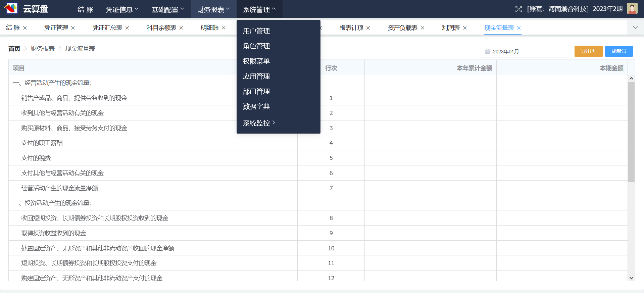Screen dimensions: 644x293
Task: Choose 数据字典 menu entry
Action: [256, 106]
